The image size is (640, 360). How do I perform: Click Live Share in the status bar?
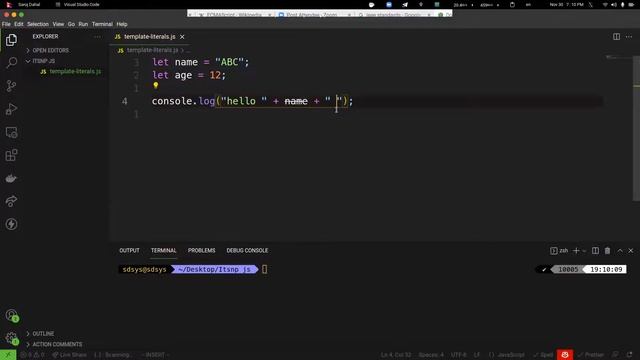pyautogui.click(x=69, y=355)
